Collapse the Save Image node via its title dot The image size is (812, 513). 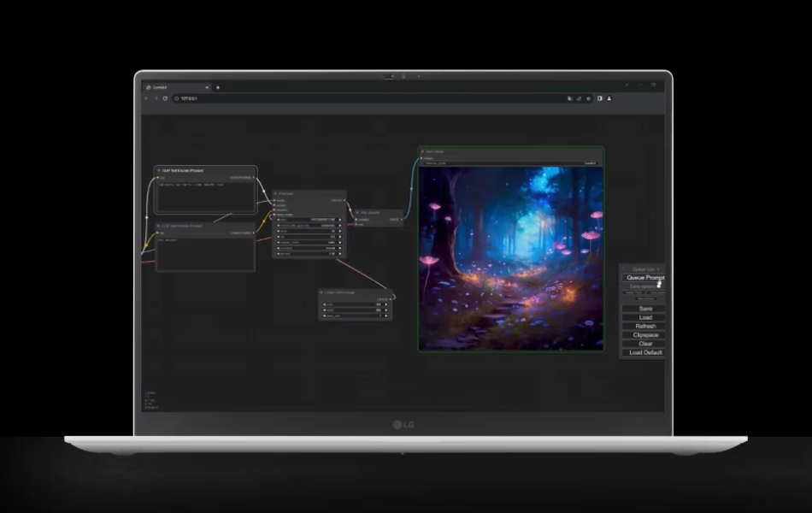[x=422, y=151]
